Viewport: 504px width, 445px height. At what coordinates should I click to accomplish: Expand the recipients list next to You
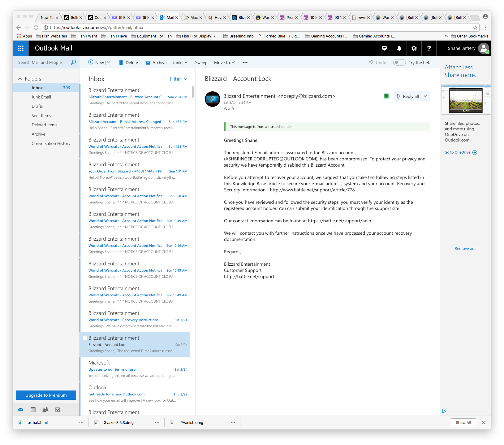[233, 108]
